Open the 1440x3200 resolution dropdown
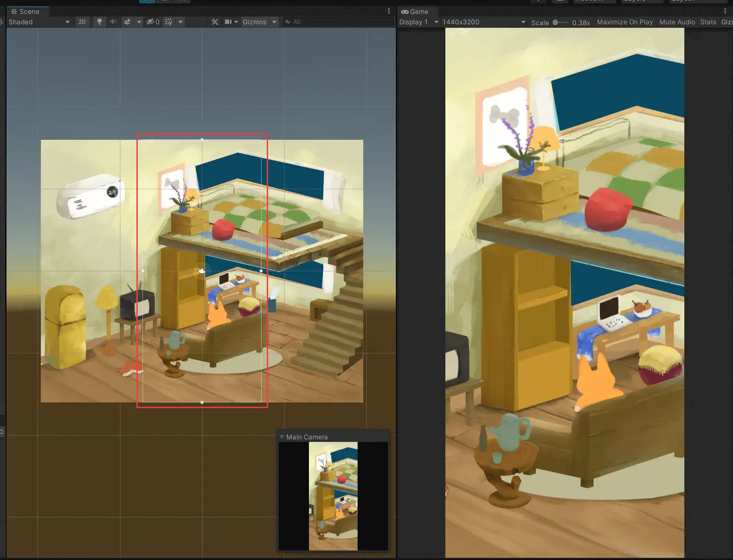This screenshot has height=560, width=733. (483, 22)
